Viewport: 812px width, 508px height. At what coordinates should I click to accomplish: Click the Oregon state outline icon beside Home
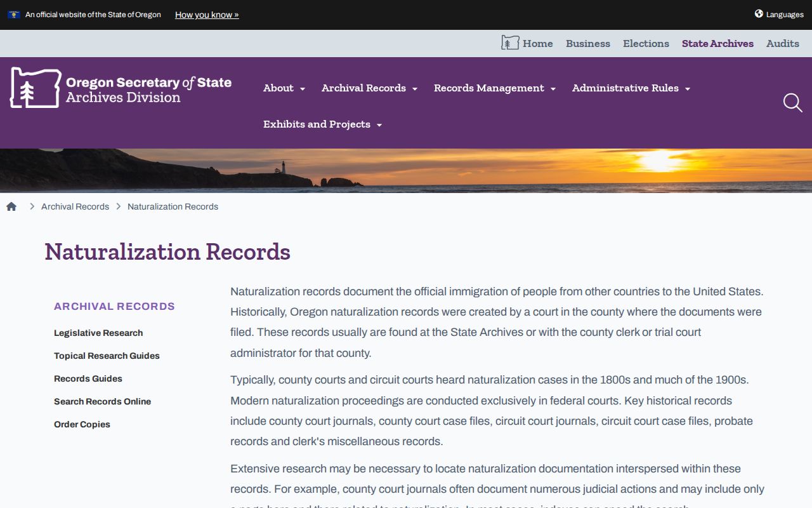click(x=510, y=43)
